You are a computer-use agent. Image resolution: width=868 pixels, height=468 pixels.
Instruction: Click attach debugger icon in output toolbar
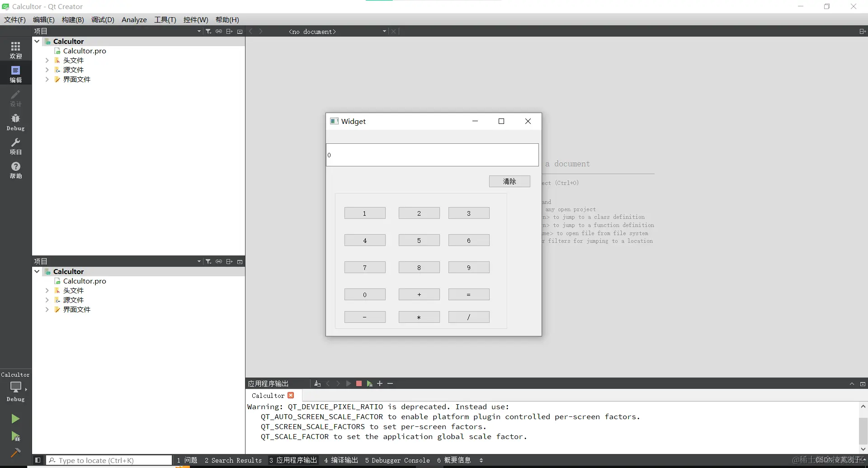369,383
